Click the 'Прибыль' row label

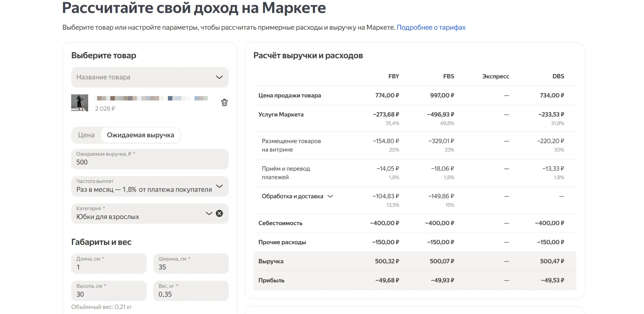click(x=271, y=280)
